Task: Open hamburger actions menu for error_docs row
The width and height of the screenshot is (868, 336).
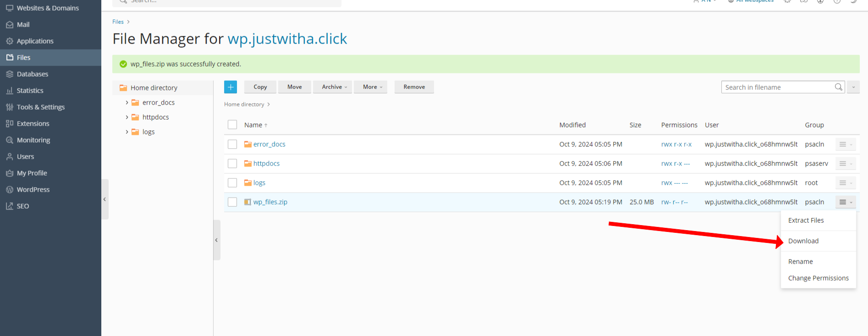Action: (x=845, y=144)
